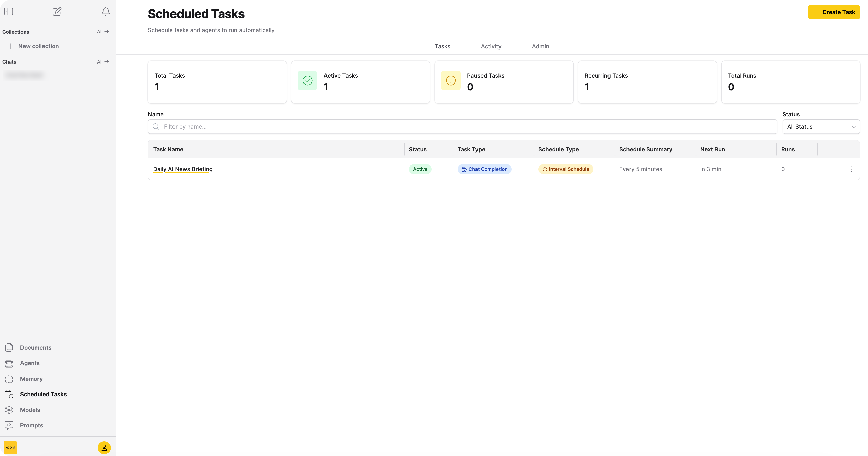Screen dimensions: 868x456
Task: Click the green Active Tasks check icon
Action: (x=307, y=80)
